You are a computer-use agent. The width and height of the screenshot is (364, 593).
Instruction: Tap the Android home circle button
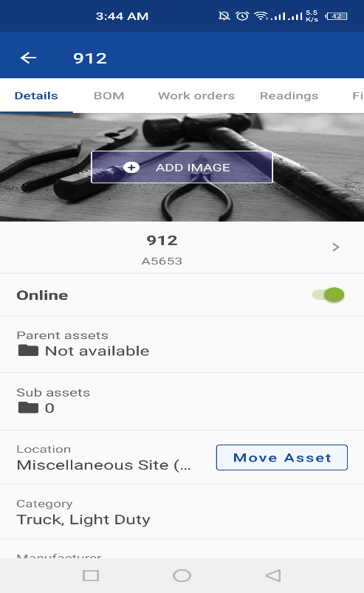pyautogui.click(x=182, y=575)
